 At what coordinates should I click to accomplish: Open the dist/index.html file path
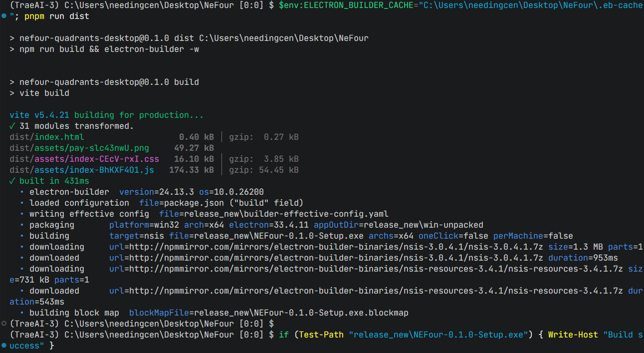[47, 137]
